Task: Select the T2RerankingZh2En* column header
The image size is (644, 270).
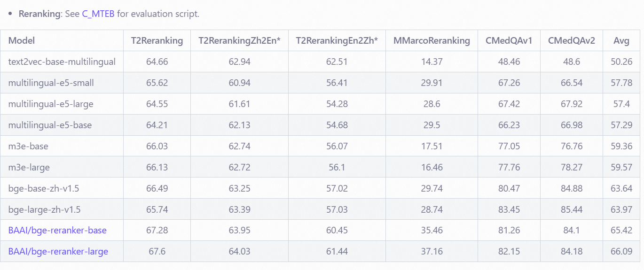Action: point(239,40)
